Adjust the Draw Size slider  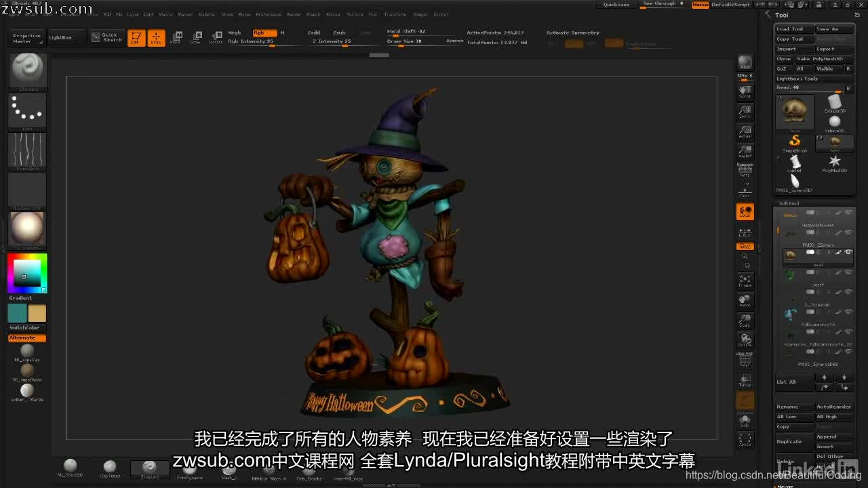[x=415, y=41]
